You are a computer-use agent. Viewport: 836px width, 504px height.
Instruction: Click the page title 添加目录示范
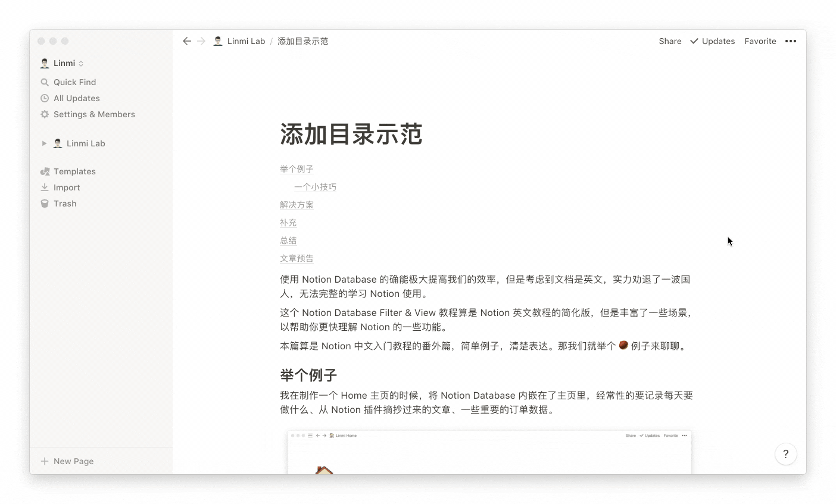pyautogui.click(x=351, y=134)
